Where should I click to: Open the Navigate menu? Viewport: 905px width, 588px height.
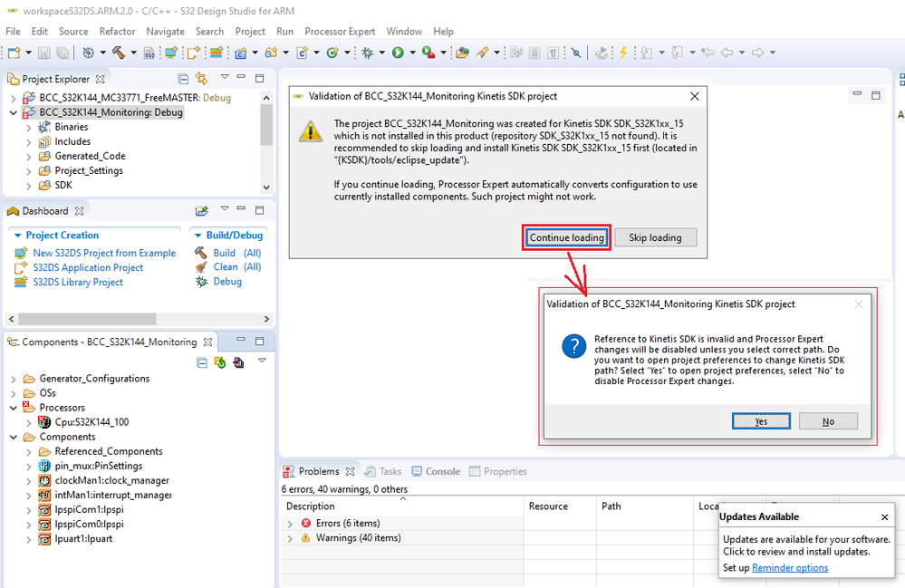[165, 31]
